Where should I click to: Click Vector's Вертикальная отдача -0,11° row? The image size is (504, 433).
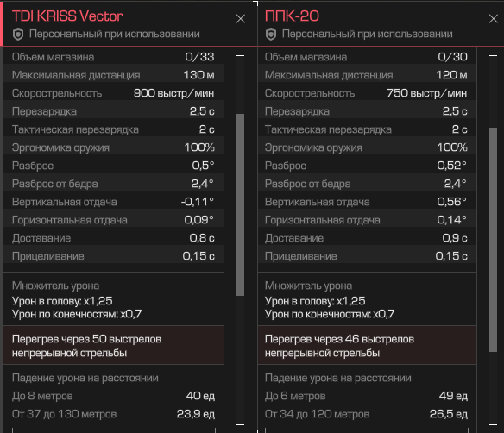(113, 202)
